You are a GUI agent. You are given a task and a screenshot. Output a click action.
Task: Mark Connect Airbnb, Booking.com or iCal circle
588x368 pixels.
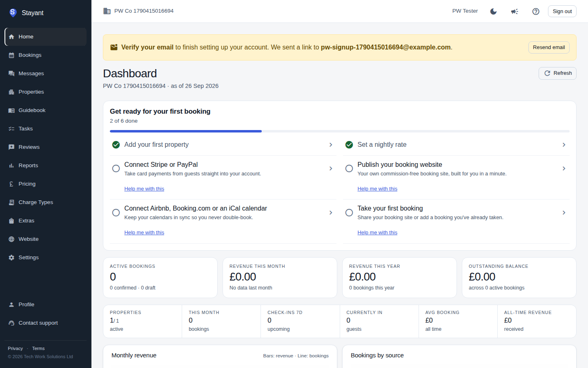[116, 213]
